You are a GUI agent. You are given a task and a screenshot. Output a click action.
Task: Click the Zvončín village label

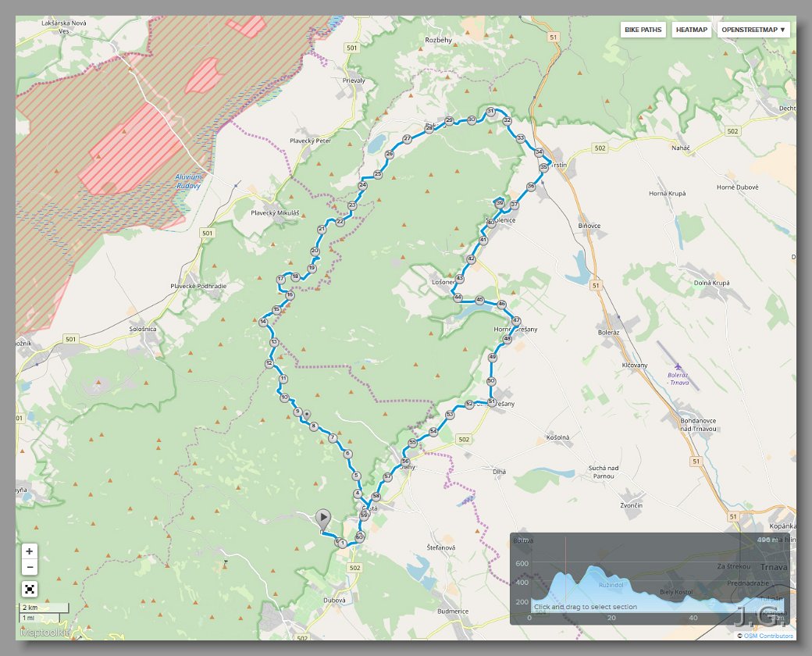[632, 506]
